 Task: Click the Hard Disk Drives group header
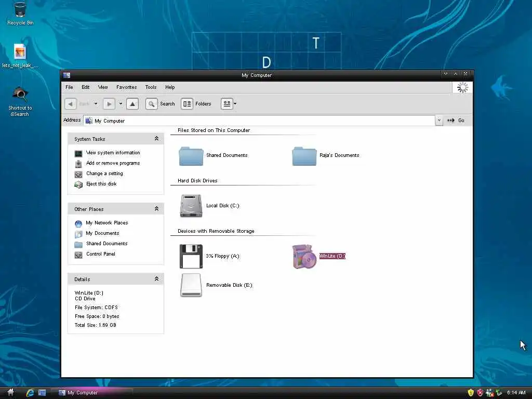[x=197, y=181]
